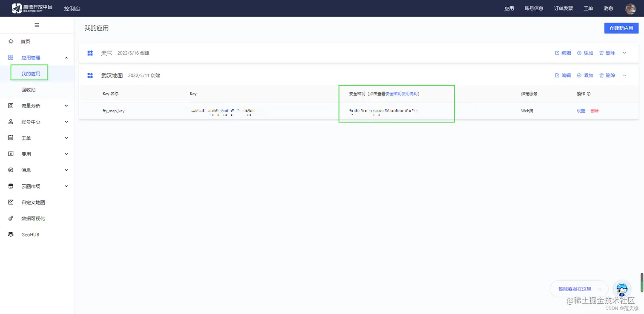The height and width of the screenshot is (314, 644).
Task: Open 安全密钥使用说明 link
Action: tap(401, 94)
